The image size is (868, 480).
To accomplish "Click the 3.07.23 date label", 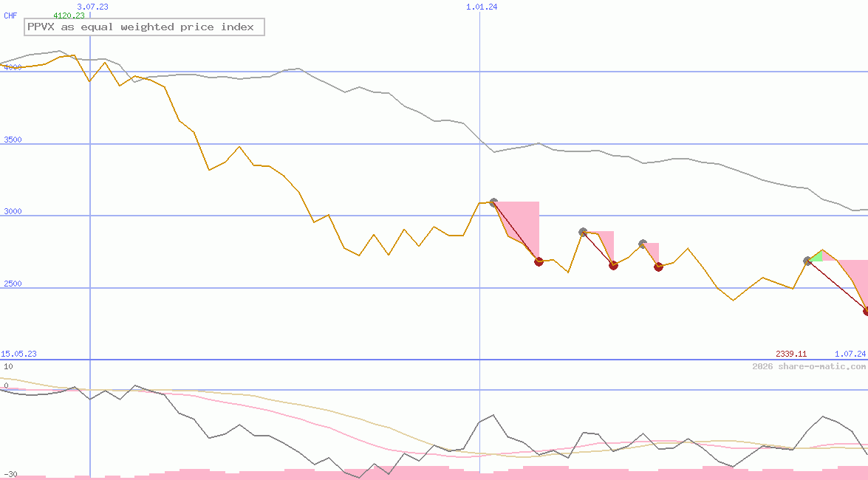I will (x=92, y=7).
